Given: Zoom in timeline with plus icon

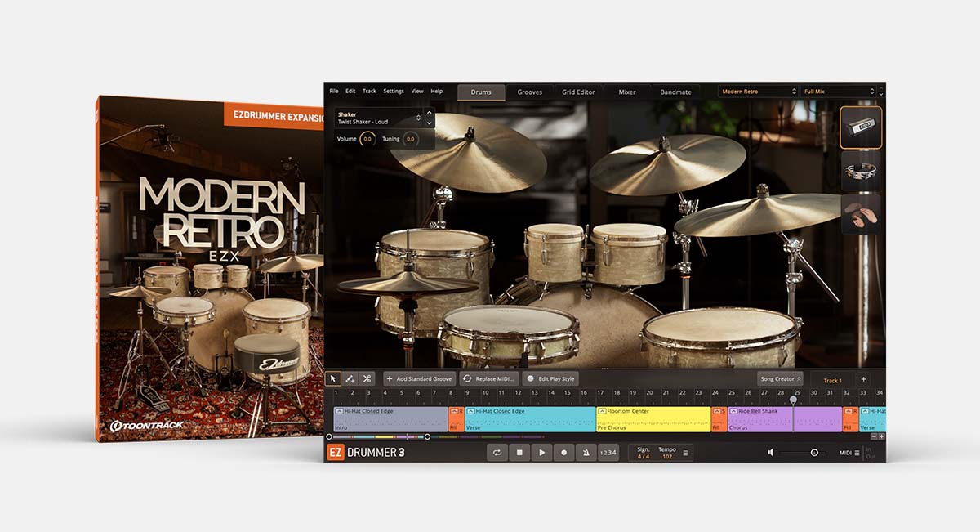Looking at the screenshot, I should point(881,436).
